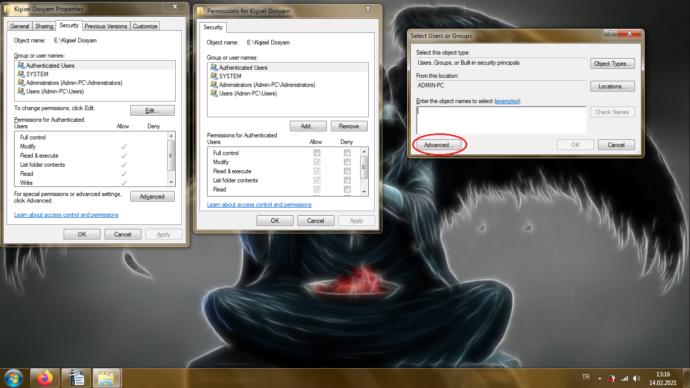Click Add button in Permissions dialog
The image size is (690, 388).
(308, 126)
